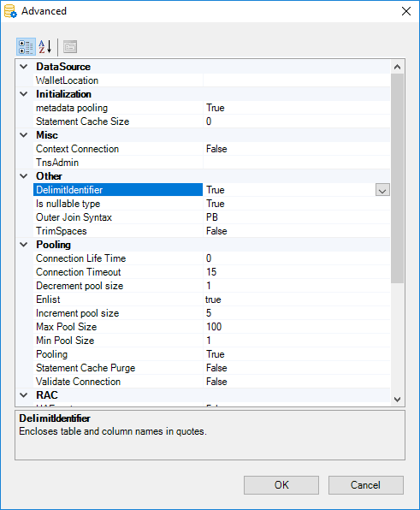This screenshot has width=420, height=510.
Task: Select the Max Pool Size property
Action: pos(118,327)
